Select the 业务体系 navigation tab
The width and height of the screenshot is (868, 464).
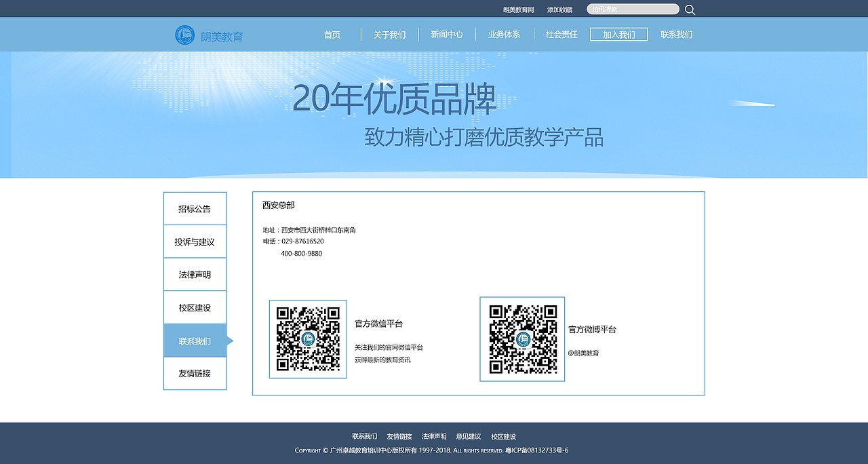[x=503, y=34]
